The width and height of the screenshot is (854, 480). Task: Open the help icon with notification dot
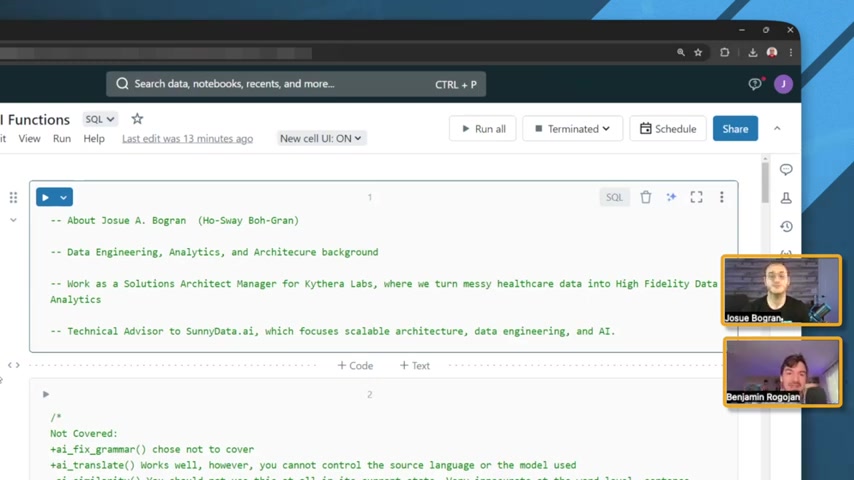tap(755, 84)
